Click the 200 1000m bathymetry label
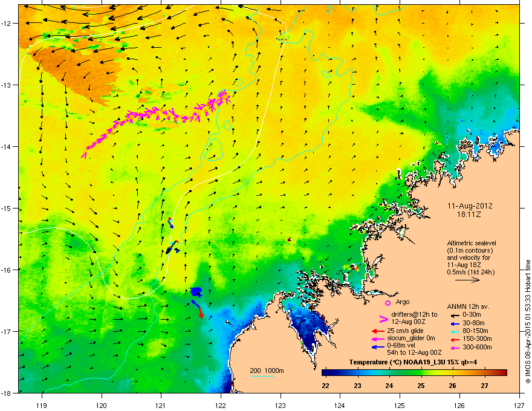This screenshot has height=411, width=532. click(267, 371)
